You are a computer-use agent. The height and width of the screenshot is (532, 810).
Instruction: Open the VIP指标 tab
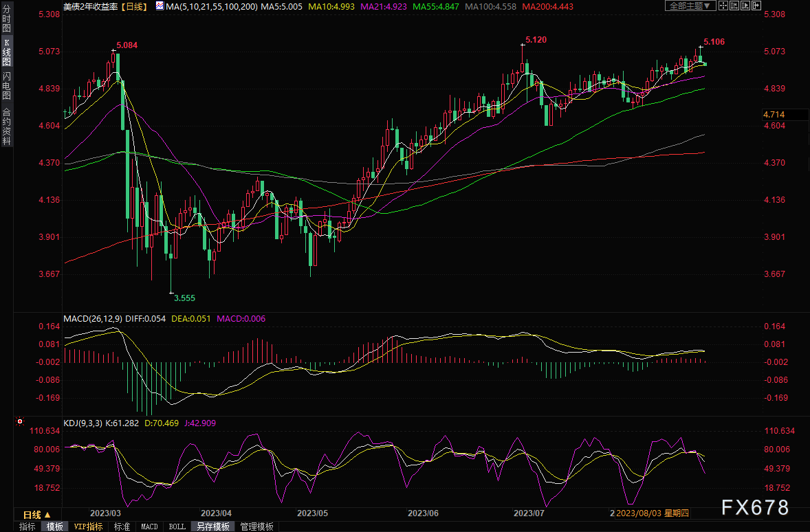[x=88, y=527]
